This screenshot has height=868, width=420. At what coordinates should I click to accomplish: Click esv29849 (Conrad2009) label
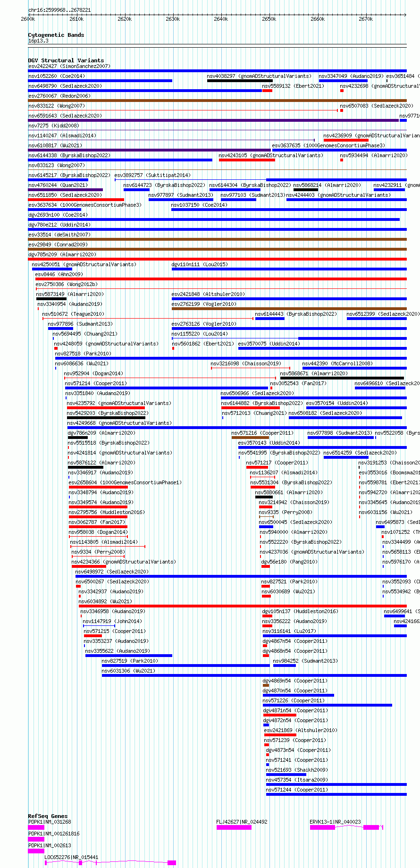[58, 244]
